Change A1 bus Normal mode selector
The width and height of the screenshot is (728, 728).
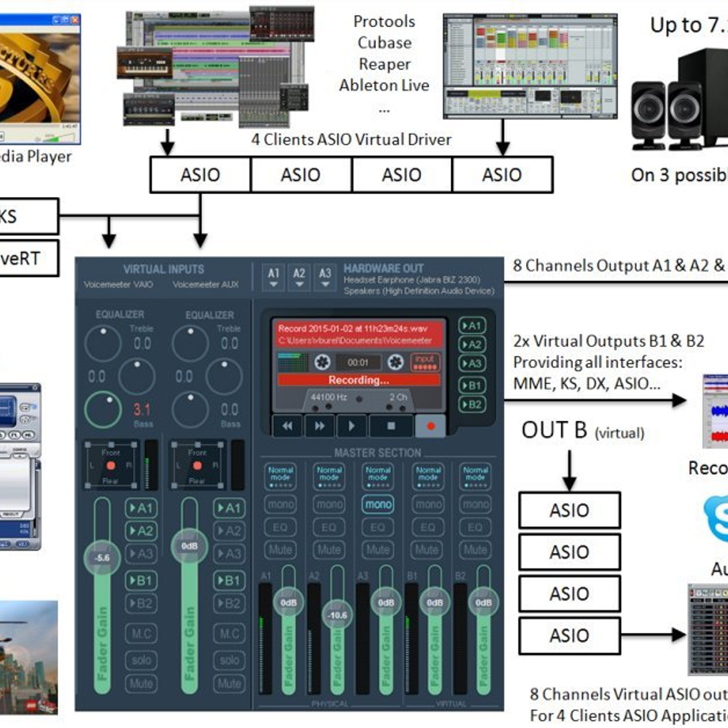point(280,476)
